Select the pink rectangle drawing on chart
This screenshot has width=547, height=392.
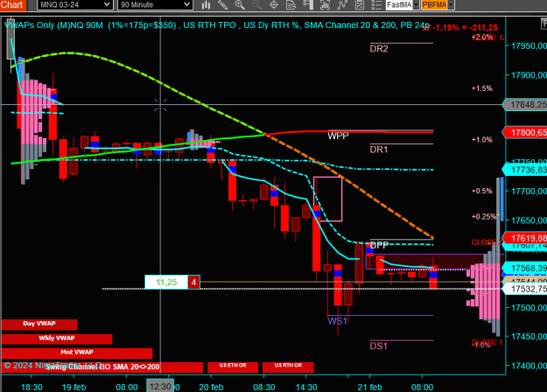point(327,199)
